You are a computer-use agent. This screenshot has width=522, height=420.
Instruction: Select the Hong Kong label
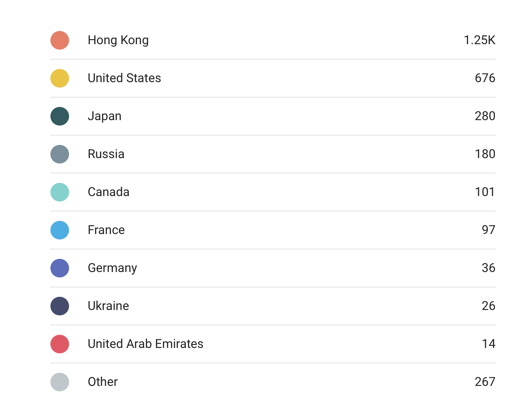[x=118, y=40]
